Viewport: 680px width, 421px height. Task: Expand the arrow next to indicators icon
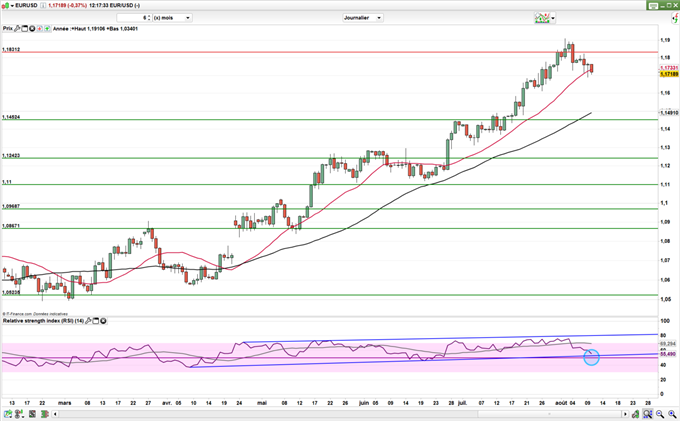tap(553, 18)
